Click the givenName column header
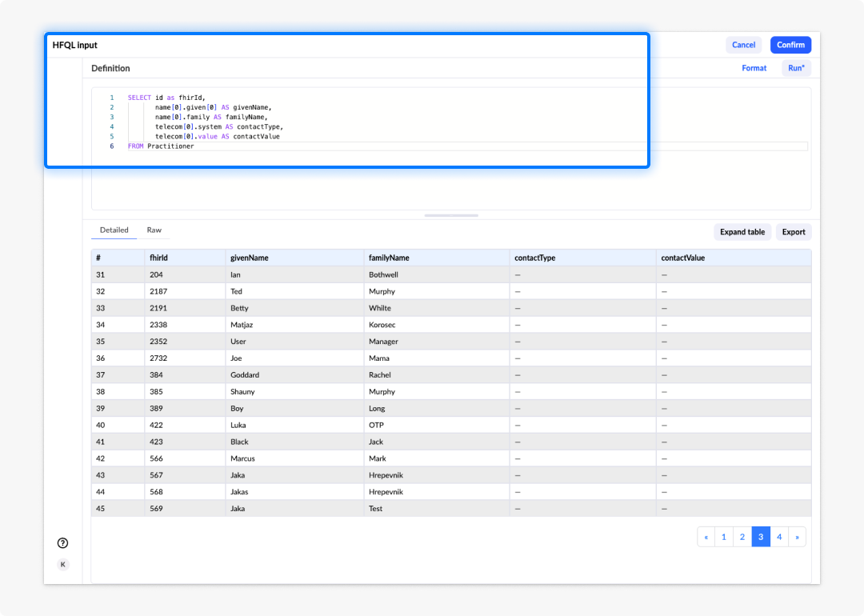The width and height of the screenshot is (864, 616). pyautogui.click(x=294, y=258)
